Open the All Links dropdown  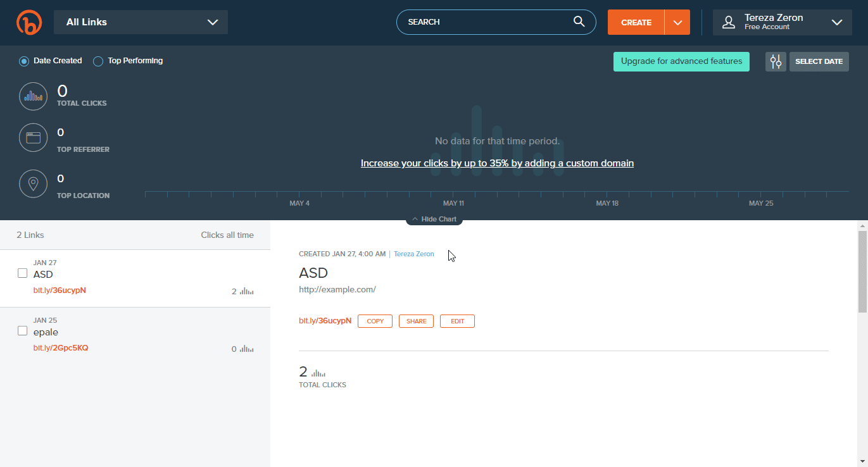coord(141,22)
